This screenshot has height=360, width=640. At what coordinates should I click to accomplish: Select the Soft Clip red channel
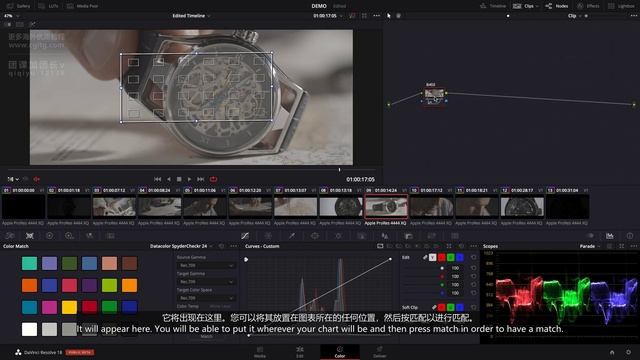(442, 307)
